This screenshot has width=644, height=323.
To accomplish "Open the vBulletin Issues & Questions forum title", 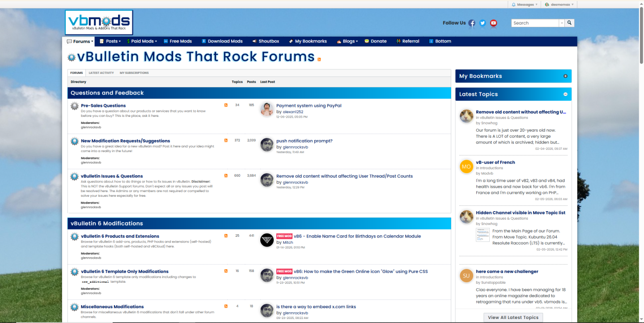I will pyautogui.click(x=112, y=176).
